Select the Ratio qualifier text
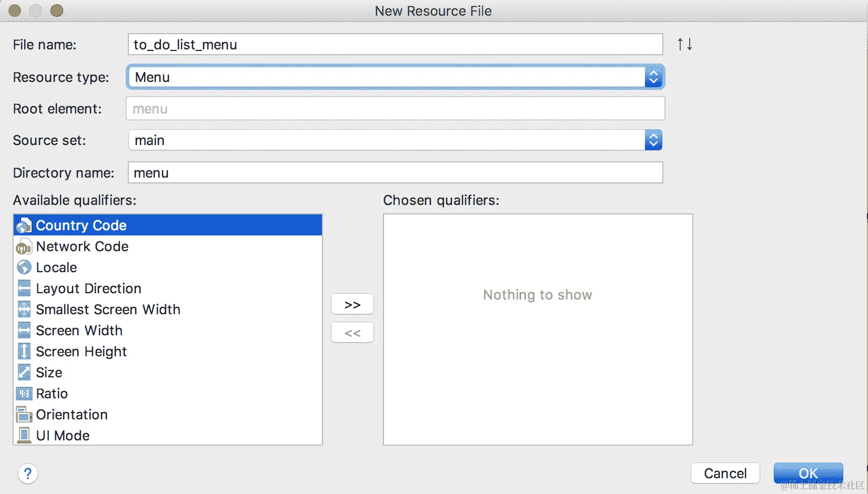The height and width of the screenshot is (494, 868). (52, 394)
